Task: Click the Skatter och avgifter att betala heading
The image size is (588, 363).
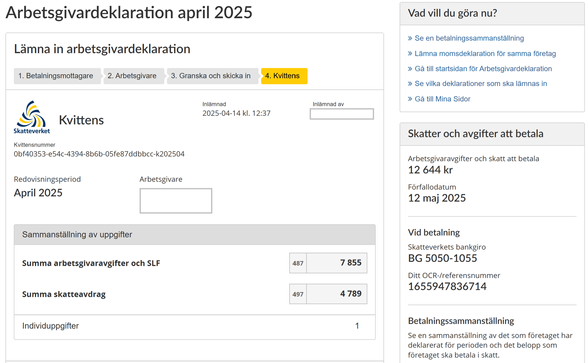Action: 476,134
